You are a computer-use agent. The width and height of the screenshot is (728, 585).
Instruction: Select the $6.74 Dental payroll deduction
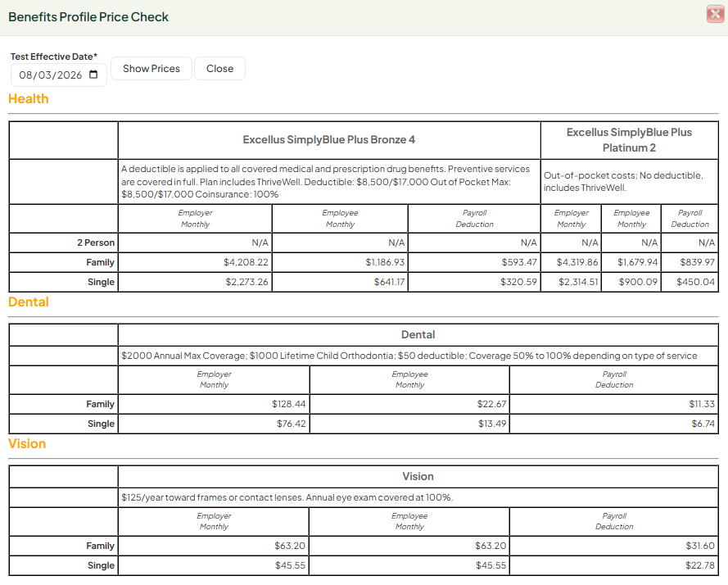(703, 424)
